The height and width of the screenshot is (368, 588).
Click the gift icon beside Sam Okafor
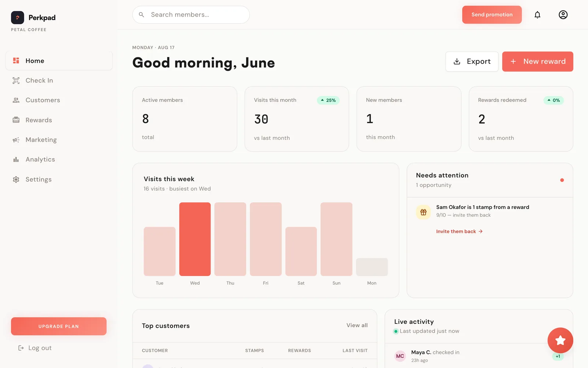click(x=423, y=212)
